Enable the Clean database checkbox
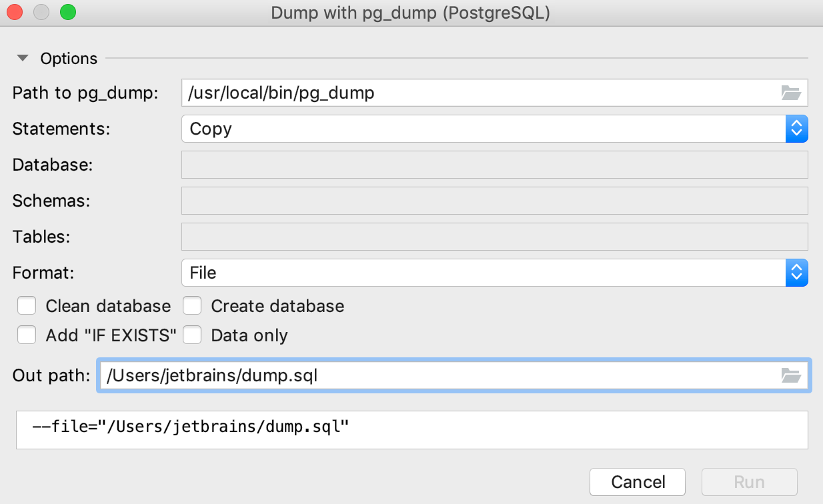This screenshot has width=823, height=504. (27, 306)
